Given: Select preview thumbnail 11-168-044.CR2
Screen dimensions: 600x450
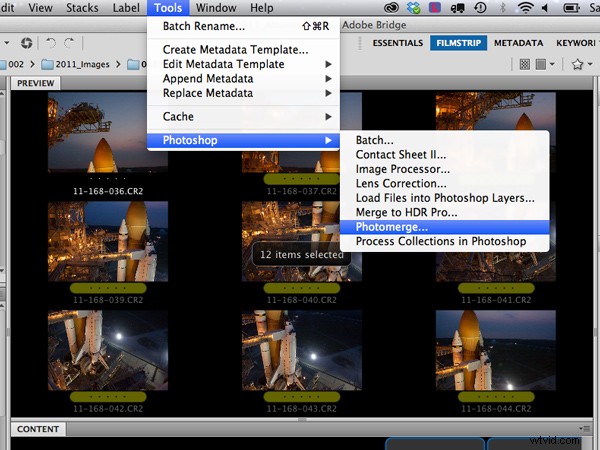Looking at the screenshot, I should [496, 350].
